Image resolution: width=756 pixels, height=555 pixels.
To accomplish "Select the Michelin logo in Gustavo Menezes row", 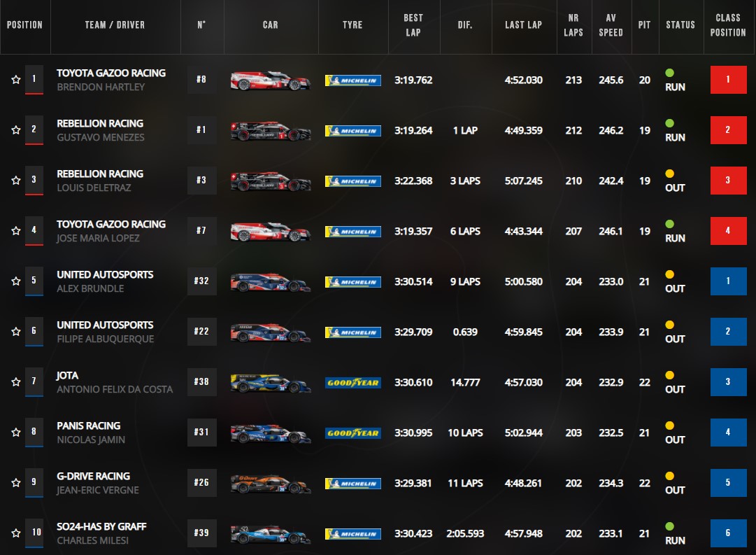I will [x=353, y=131].
